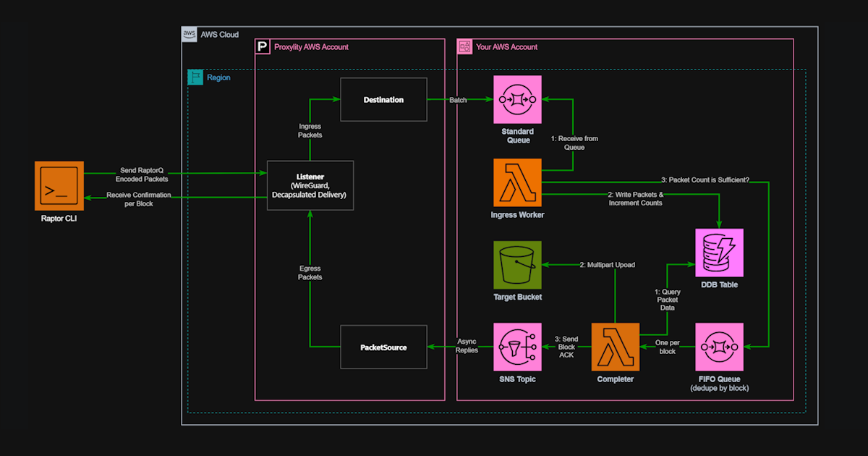Screen dimensions: 868x456
Task: Click the Region flag icon
Action: pos(195,77)
